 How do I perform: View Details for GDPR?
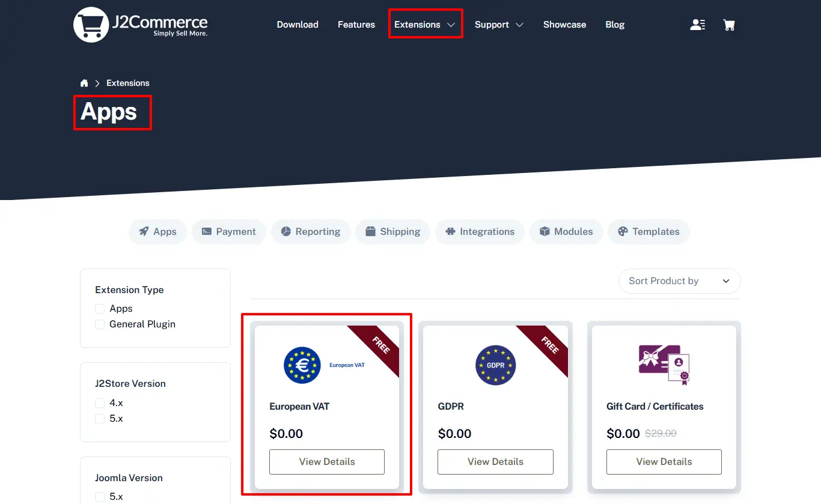[x=496, y=462]
